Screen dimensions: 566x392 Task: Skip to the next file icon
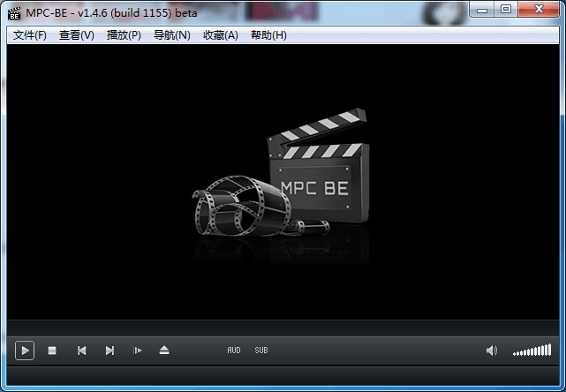(x=109, y=351)
